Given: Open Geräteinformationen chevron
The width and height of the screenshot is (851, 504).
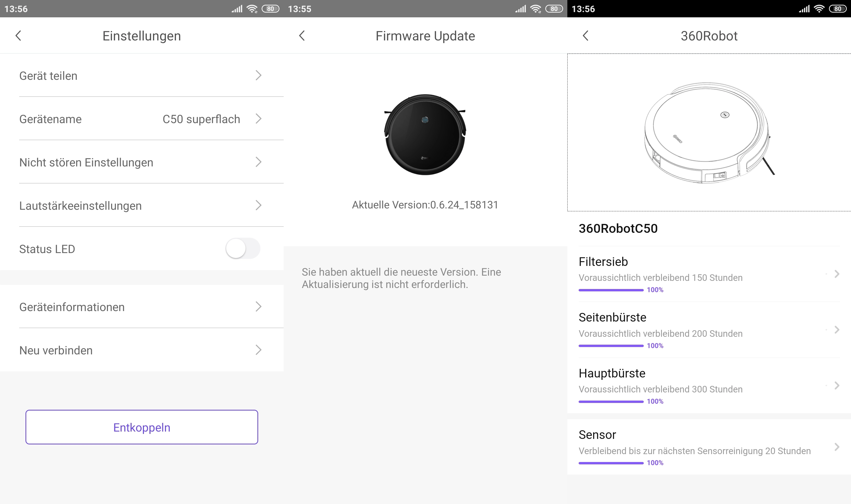Looking at the screenshot, I should [x=258, y=307].
